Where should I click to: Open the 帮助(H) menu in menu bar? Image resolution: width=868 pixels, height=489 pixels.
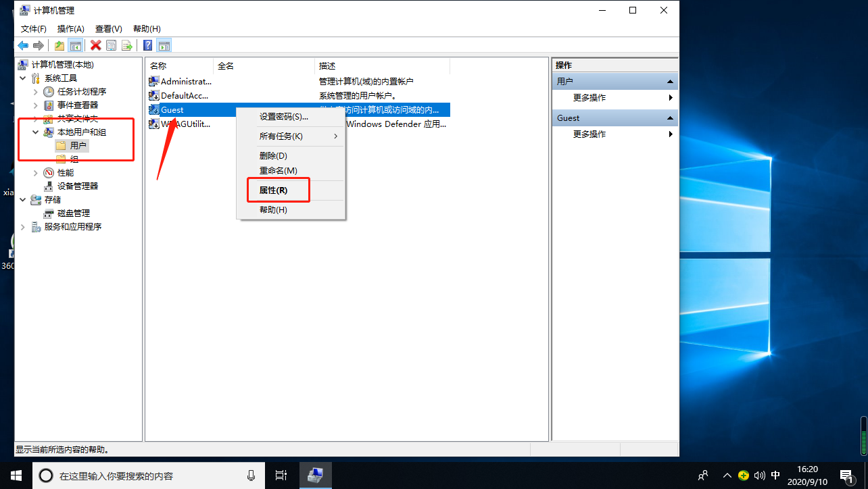coord(147,29)
